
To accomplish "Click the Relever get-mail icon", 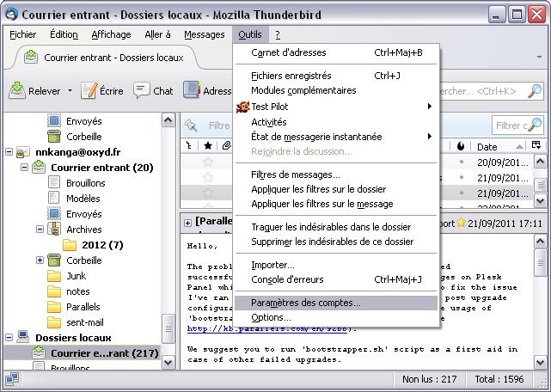I will click(x=17, y=90).
